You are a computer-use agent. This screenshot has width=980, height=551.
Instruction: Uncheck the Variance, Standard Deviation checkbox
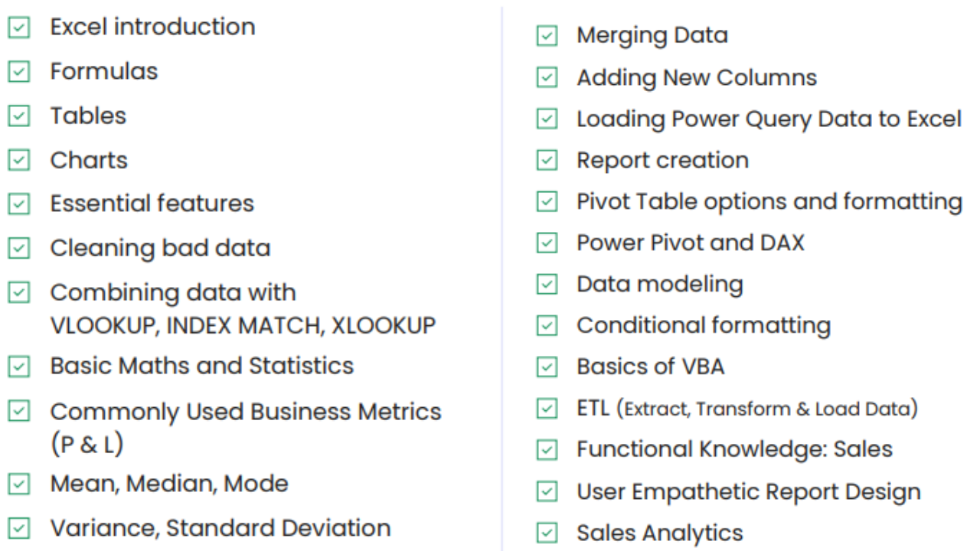point(19,529)
